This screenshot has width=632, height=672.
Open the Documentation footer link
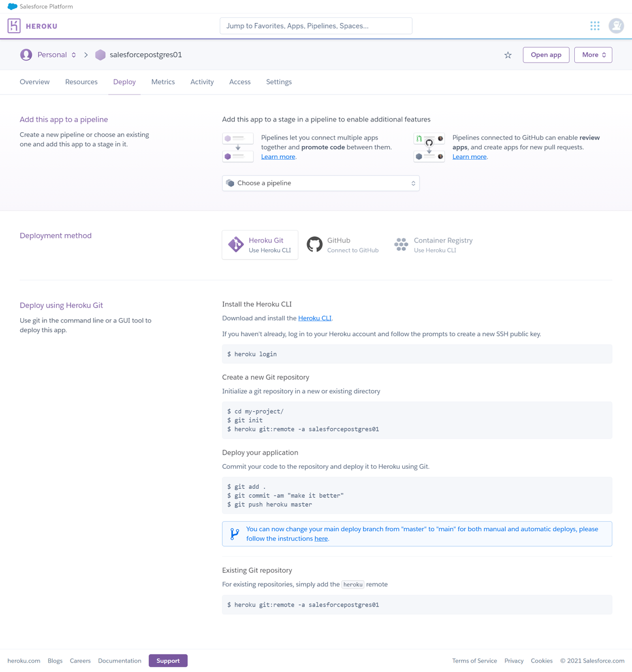point(119,661)
